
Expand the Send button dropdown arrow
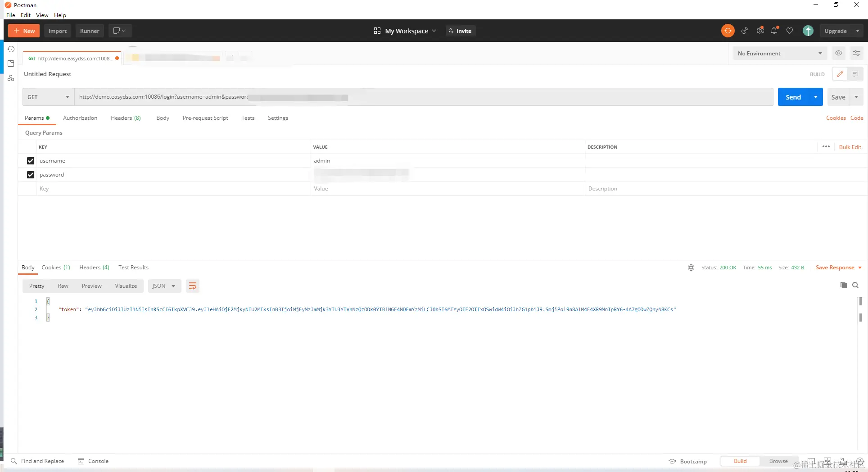(x=816, y=97)
